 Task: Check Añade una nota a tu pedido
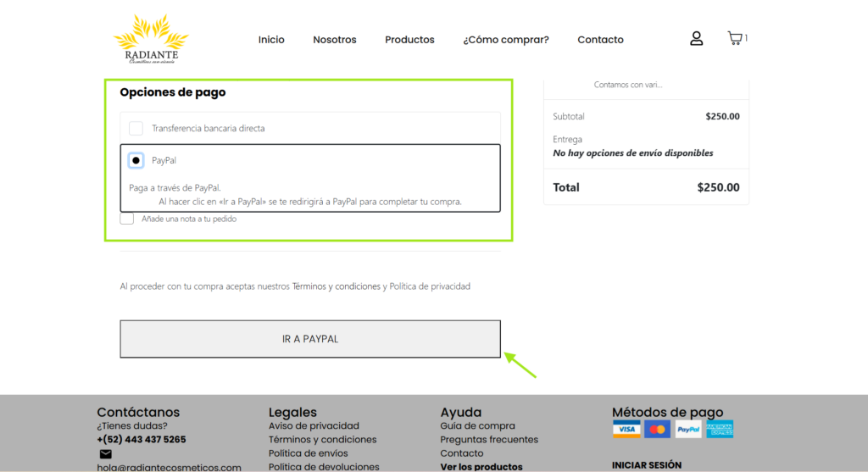click(127, 219)
